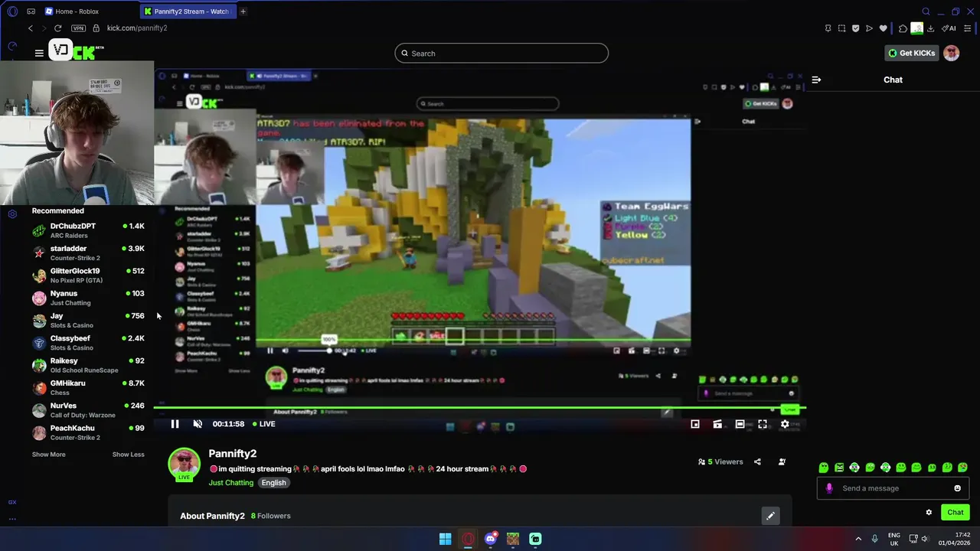This screenshot has width=980, height=551.
Task: Select the Pannifty2 Stream browser tab
Action: coord(187,11)
